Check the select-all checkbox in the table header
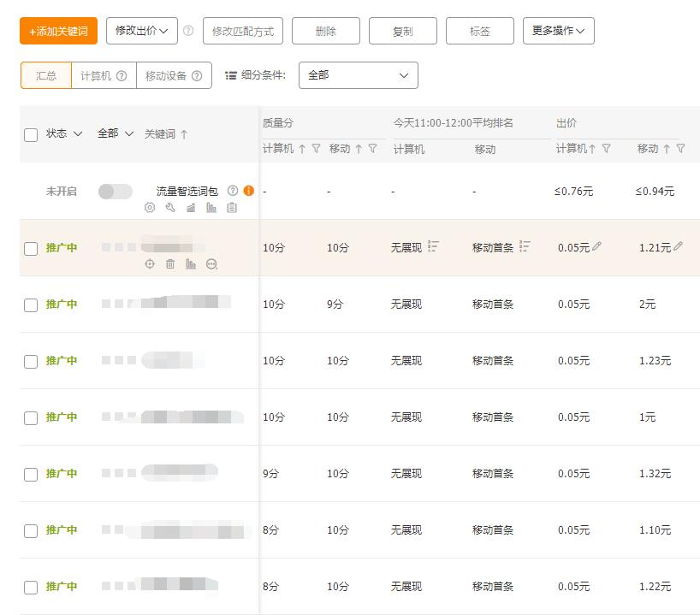 (x=31, y=134)
